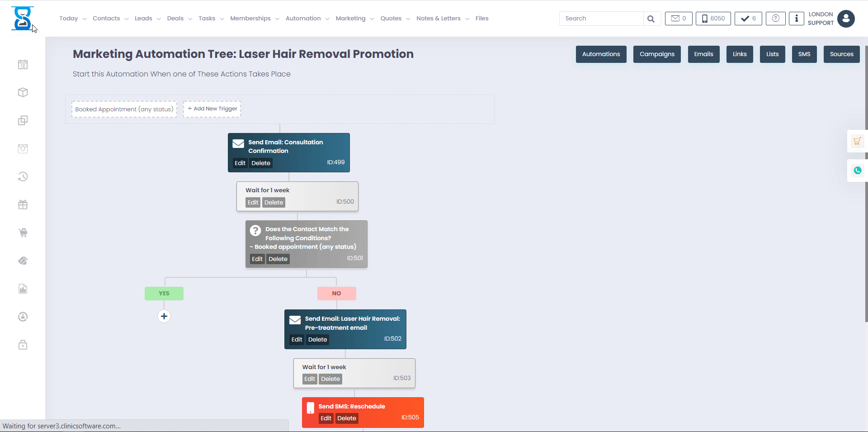This screenshot has height=432, width=868.
Task: Open the email counter icon showing 0
Action: (678, 19)
